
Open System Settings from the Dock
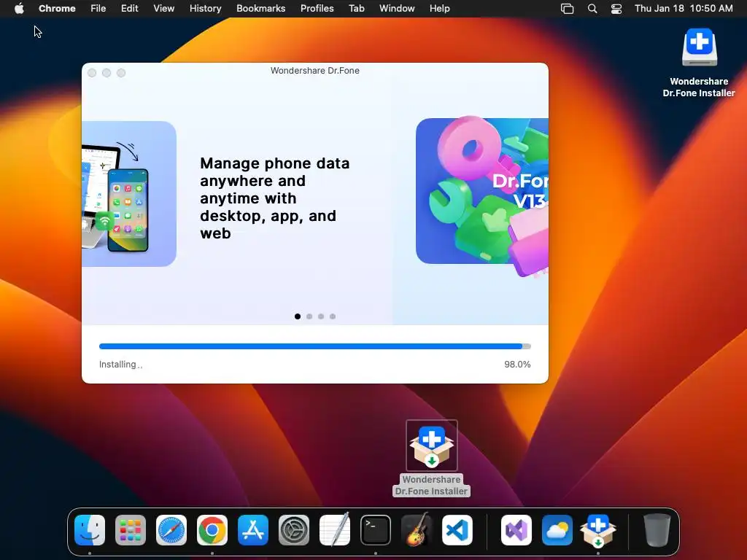coord(294,530)
